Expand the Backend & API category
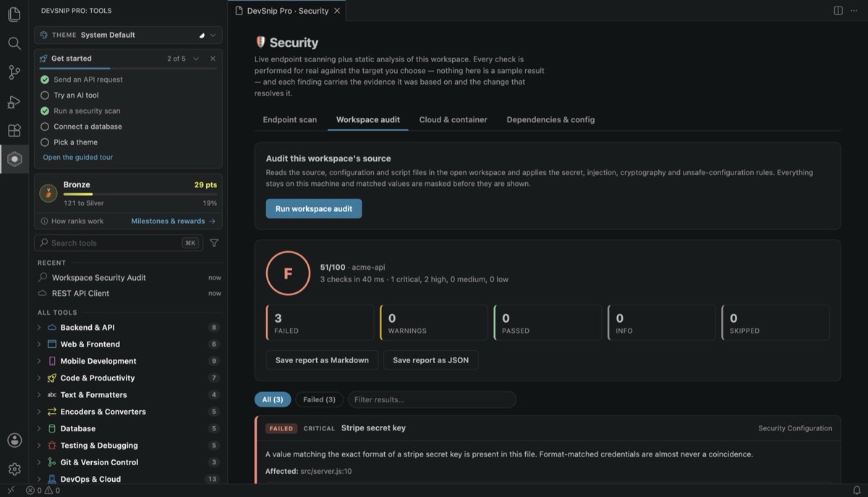 pos(39,328)
